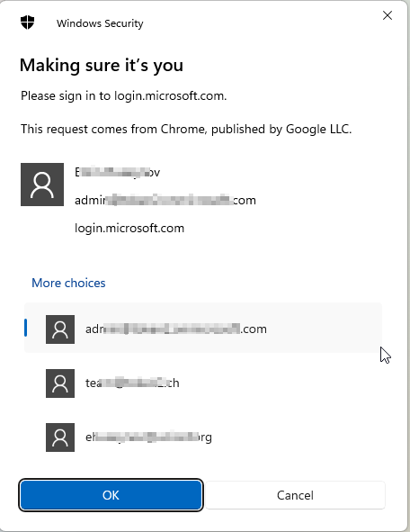Click login.microsoft.com label under the admin email

[x=129, y=228]
